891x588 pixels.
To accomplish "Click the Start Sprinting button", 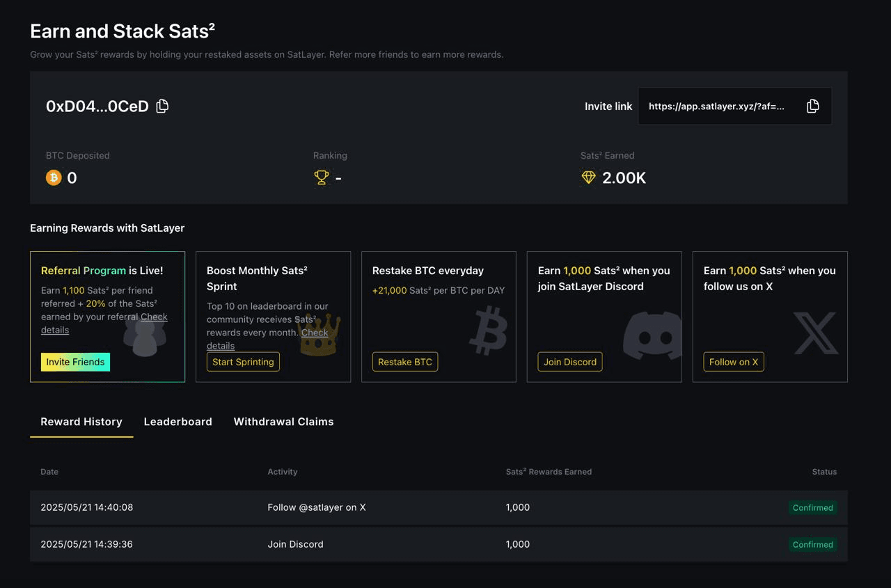I will point(243,362).
